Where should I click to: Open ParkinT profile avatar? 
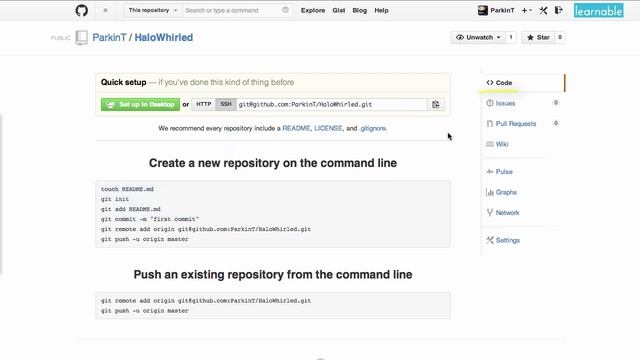coord(483,10)
